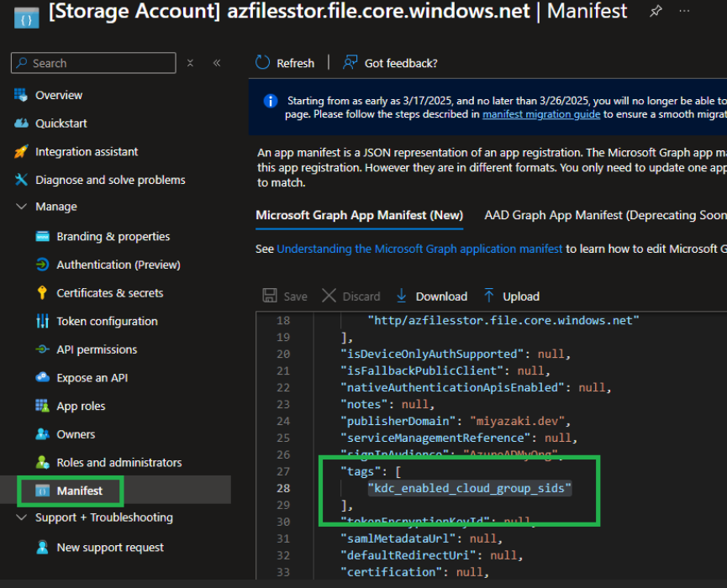The width and height of the screenshot is (727, 588).
Task: Click the Refresh icon in toolbar
Action: pos(263,63)
